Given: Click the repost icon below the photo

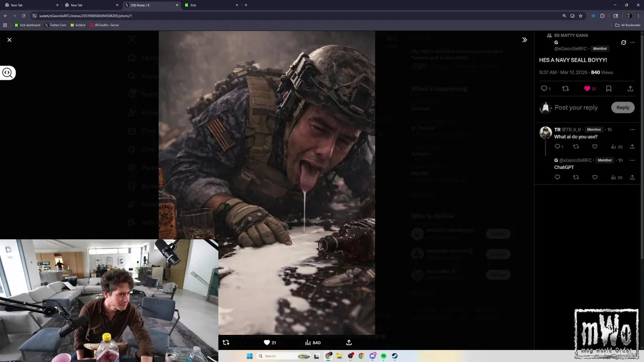Looking at the screenshot, I should coord(225,342).
